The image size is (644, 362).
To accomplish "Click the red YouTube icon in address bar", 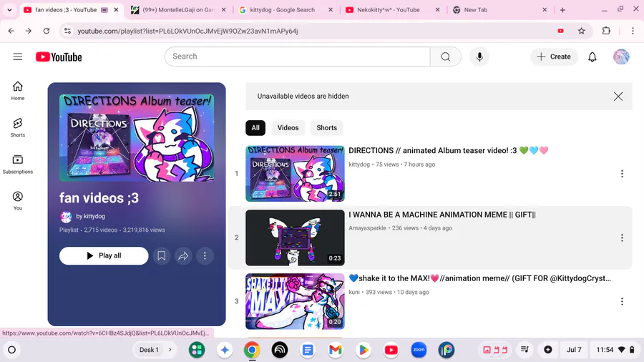I will (560, 31).
